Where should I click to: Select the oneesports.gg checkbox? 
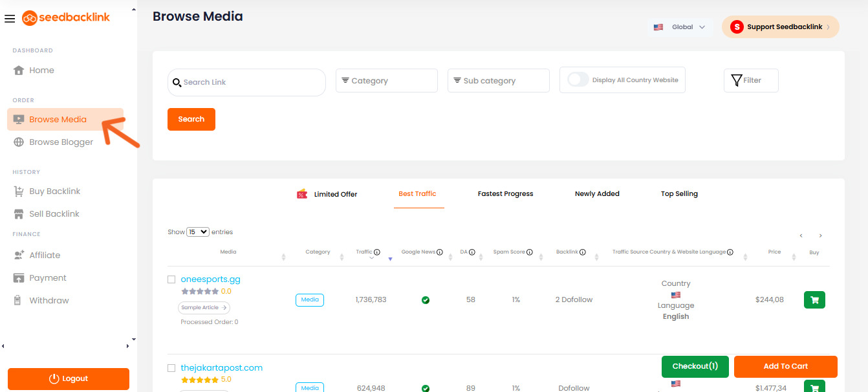point(171,279)
